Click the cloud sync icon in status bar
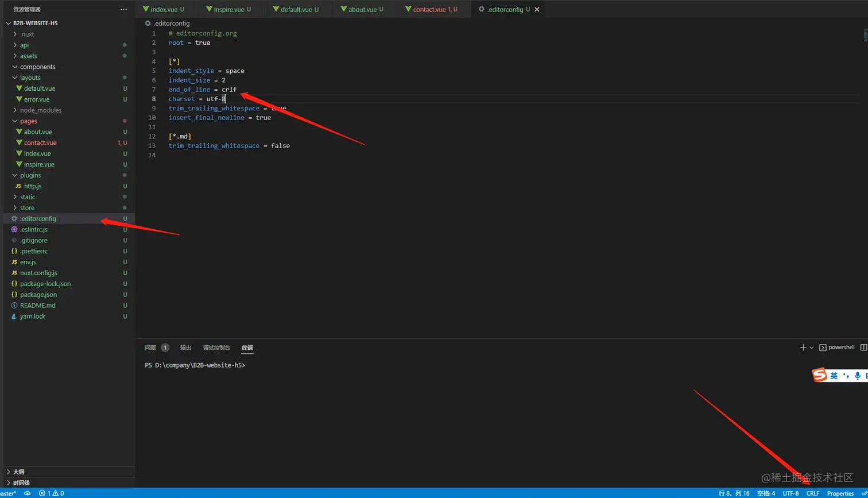Viewport: 868px width, 498px height. (x=27, y=493)
